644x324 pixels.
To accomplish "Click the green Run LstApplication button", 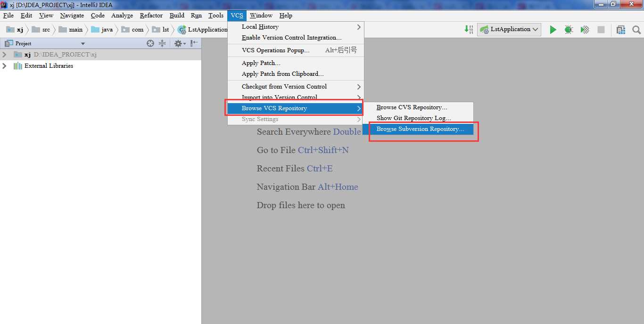I will [x=553, y=30].
